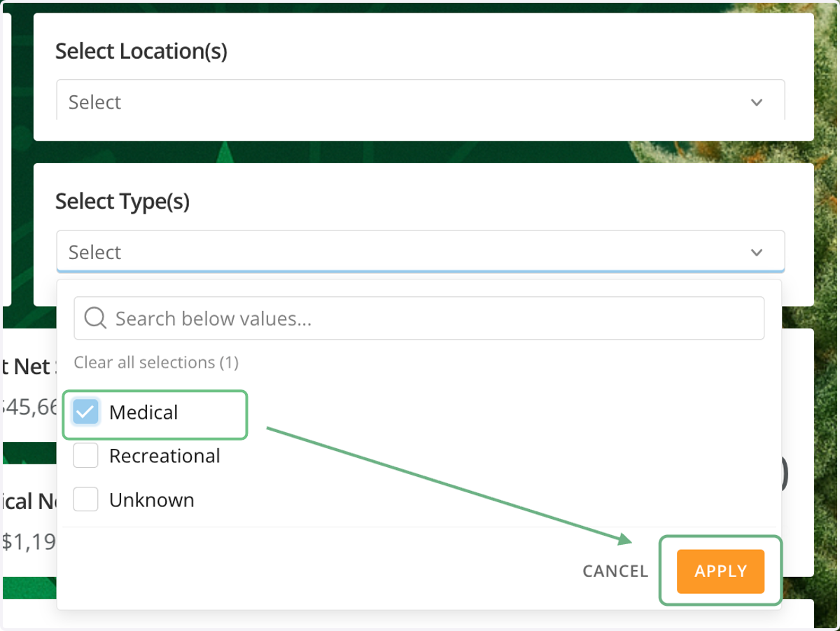Click the CANCEL button

click(615, 571)
